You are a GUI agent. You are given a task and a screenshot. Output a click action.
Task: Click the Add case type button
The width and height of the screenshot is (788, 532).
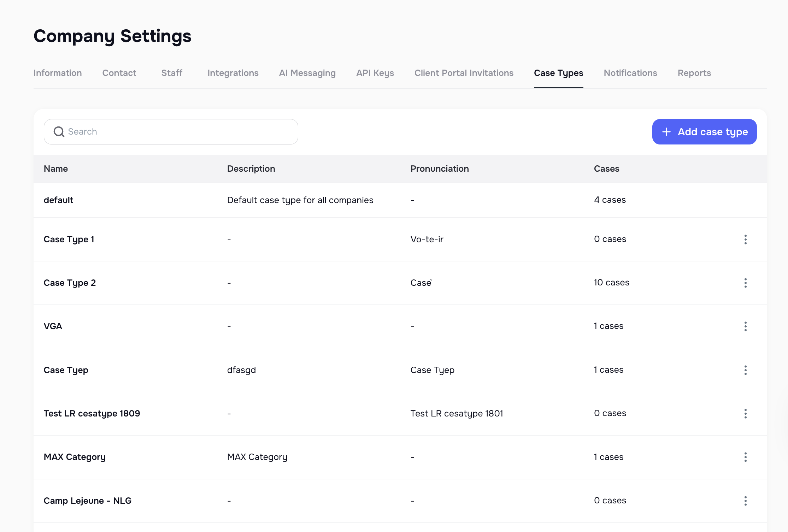(704, 131)
